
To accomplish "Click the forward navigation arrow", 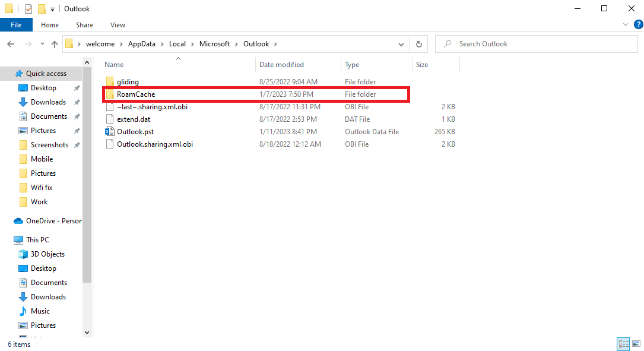I will (28, 44).
